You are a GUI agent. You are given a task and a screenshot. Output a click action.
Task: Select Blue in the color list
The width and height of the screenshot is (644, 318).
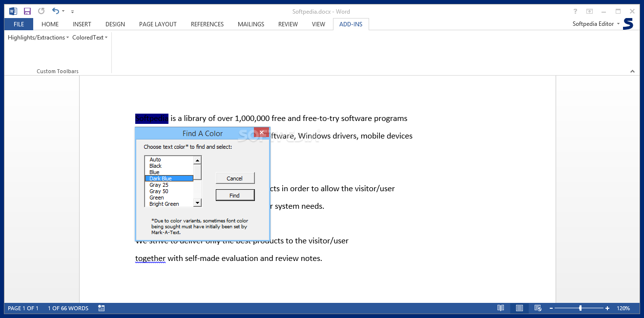pyautogui.click(x=169, y=172)
